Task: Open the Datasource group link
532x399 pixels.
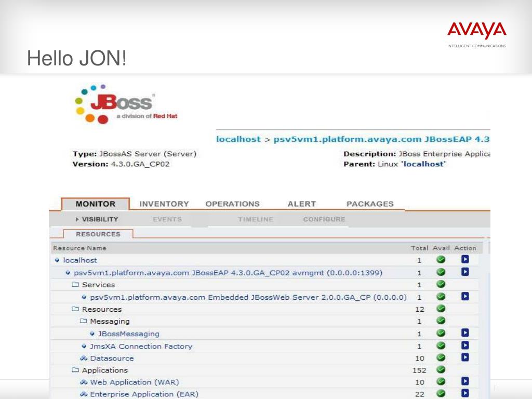Action: 112,358
